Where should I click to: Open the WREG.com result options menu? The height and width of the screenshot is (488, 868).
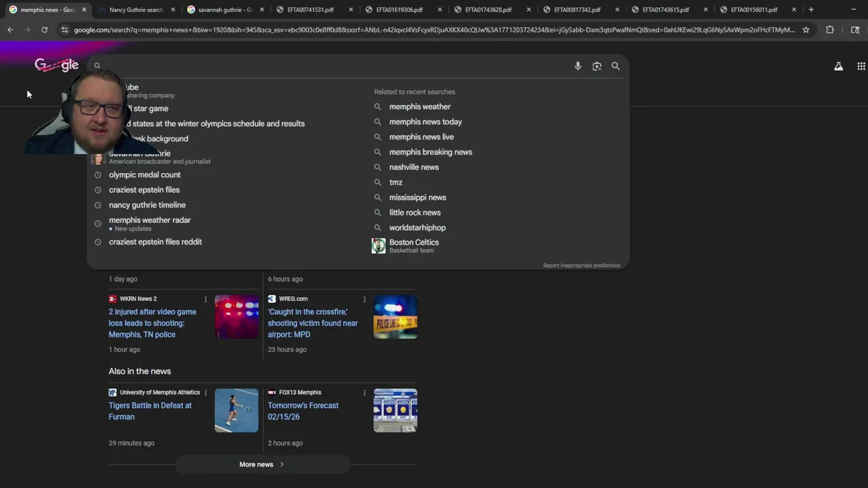(364, 299)
